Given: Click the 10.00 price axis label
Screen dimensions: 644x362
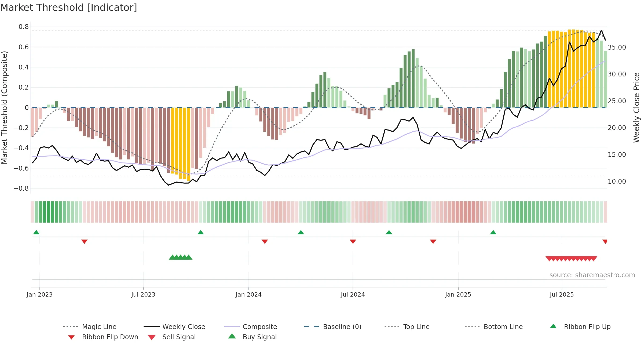Looking at the screenshot, I should coord(617,182).
